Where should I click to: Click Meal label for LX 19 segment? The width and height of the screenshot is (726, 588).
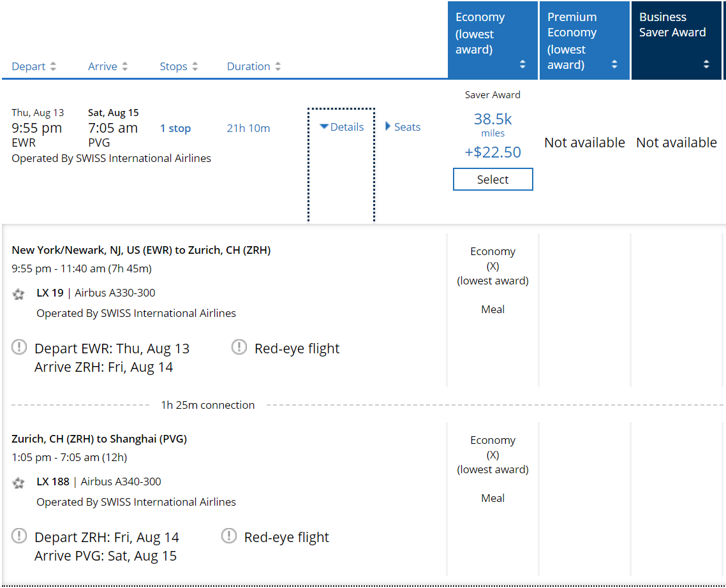tap(493, 309)
